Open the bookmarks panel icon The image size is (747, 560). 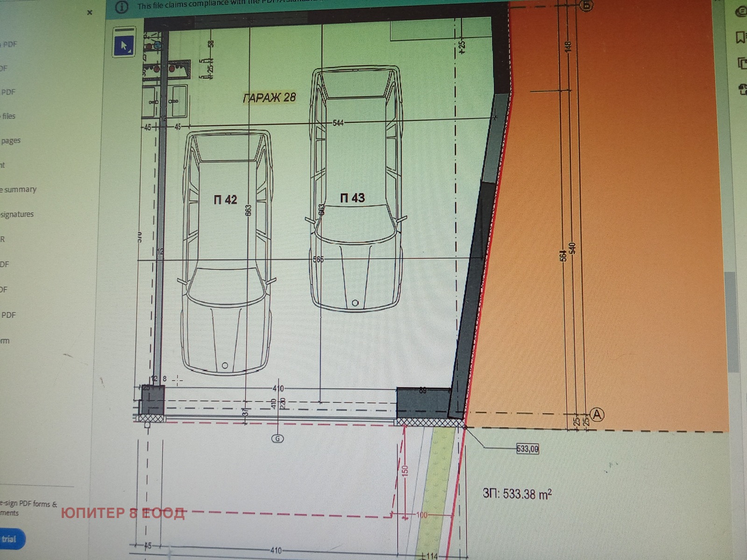(x=740, y=37)
